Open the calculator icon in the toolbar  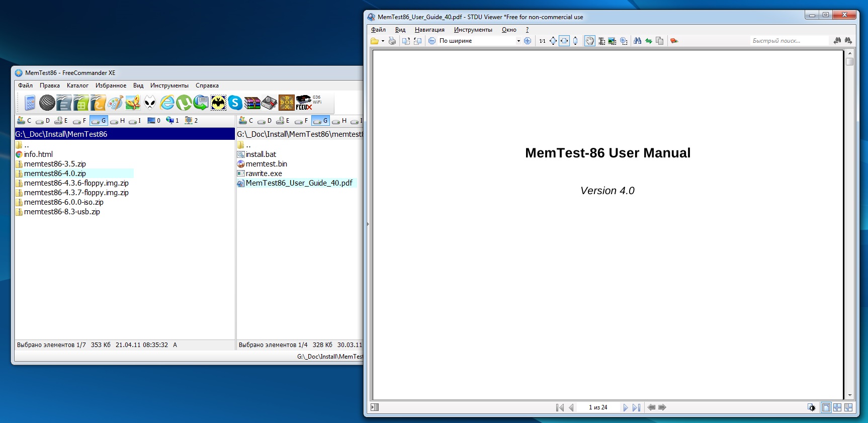pyautogui.click(x=30, y=103)
